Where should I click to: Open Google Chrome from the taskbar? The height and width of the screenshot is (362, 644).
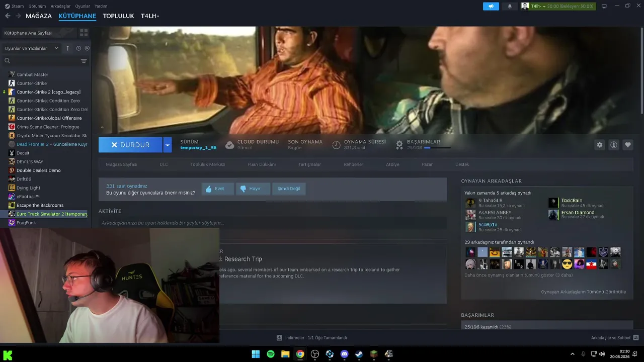pyautogui.click(x=300, y=354)
